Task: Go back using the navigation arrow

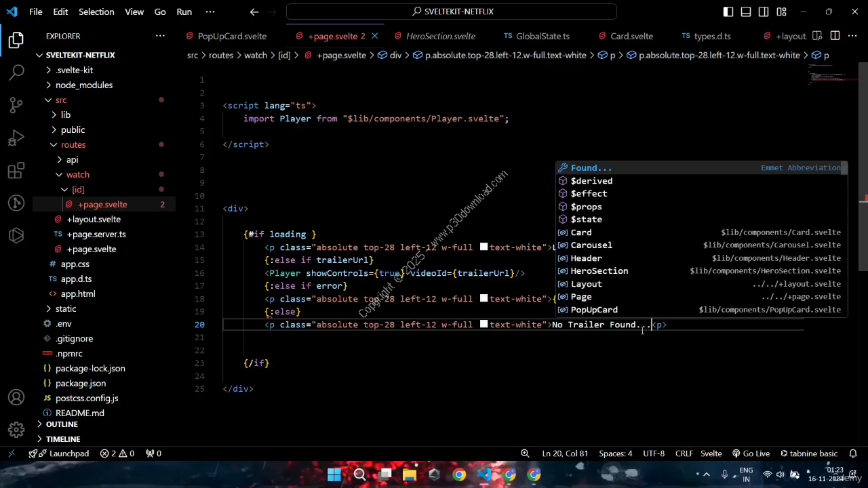Action: (x=254, y=12)
